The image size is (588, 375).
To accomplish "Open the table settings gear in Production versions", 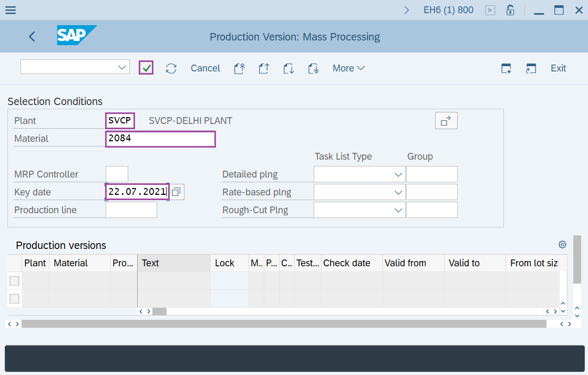I will (x=562, y=244).
